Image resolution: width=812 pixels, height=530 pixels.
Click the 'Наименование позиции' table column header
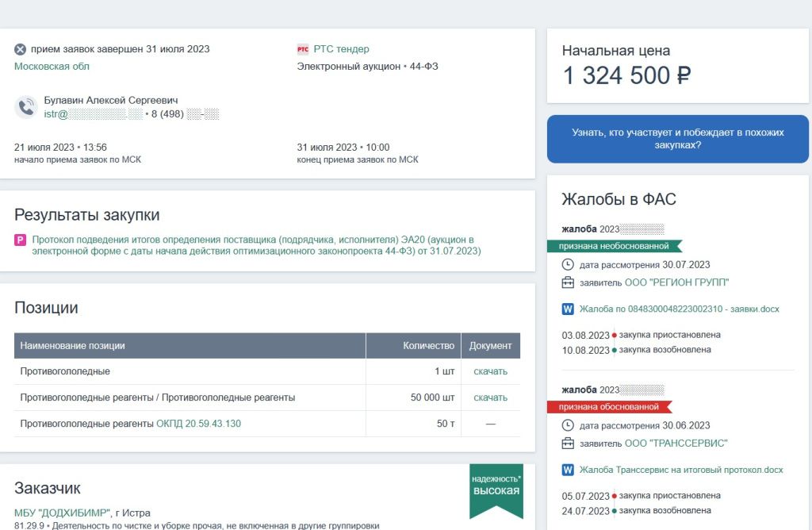click(73, 346)
